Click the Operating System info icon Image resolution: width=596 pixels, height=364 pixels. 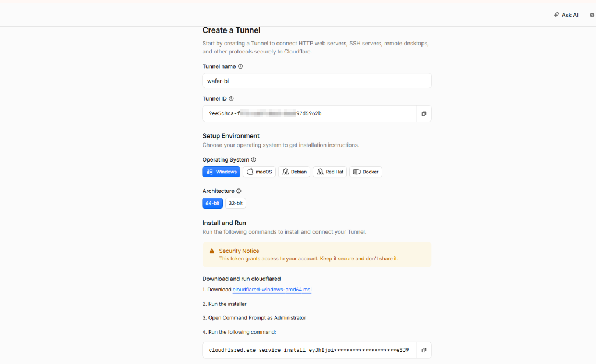pyautogui.click(x=254, y=160)
